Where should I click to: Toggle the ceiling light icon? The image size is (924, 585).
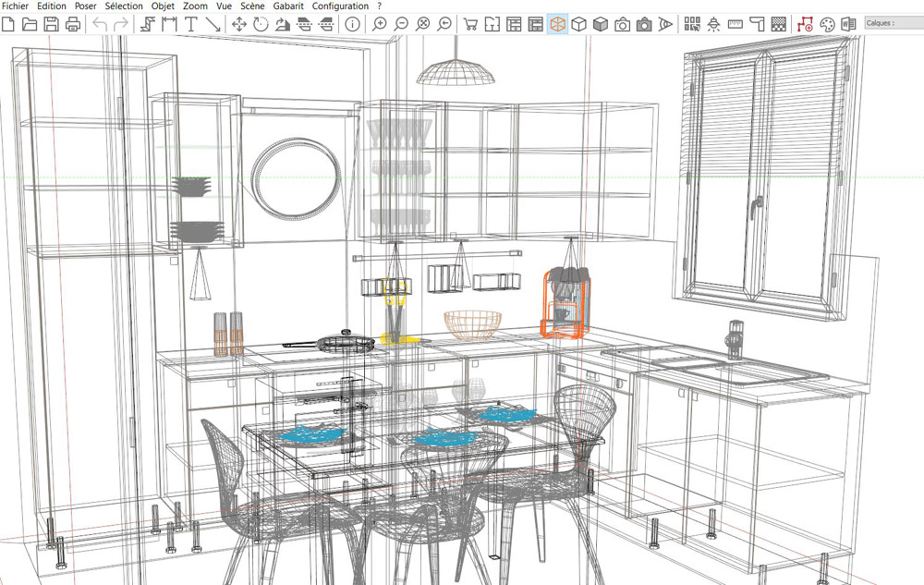tap(712, 24)
